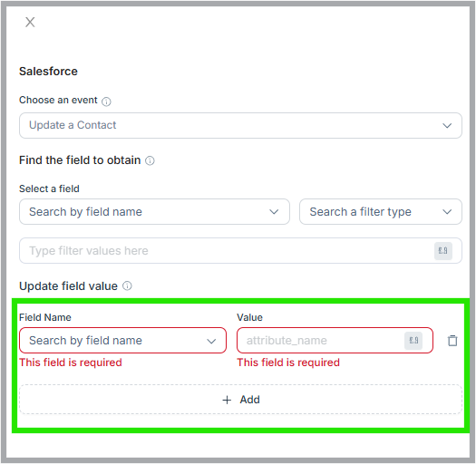
Task: Click the Type filter values here input
Action: pyautogui.click(x=240, y=251)
